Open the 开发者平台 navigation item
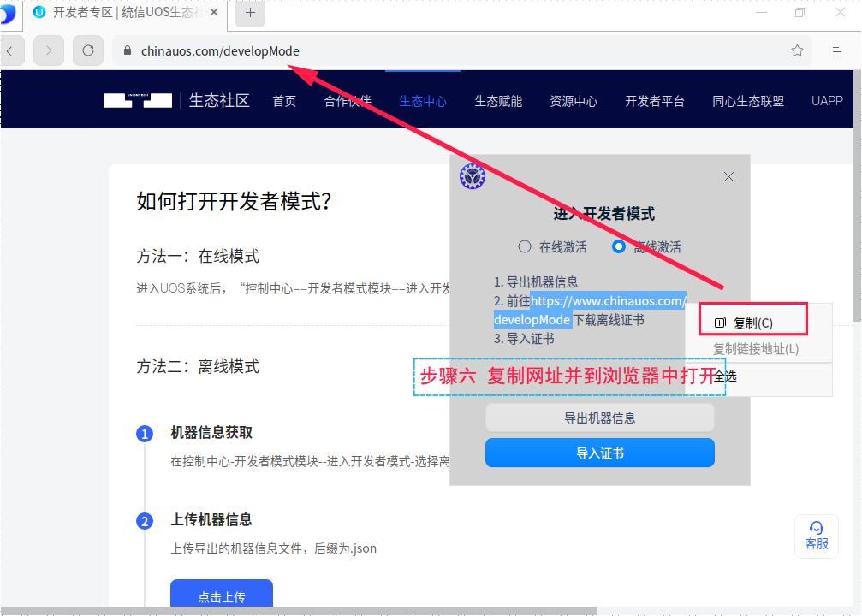The height and width of the screenshot is (616, 862). [x=655, y=101]
